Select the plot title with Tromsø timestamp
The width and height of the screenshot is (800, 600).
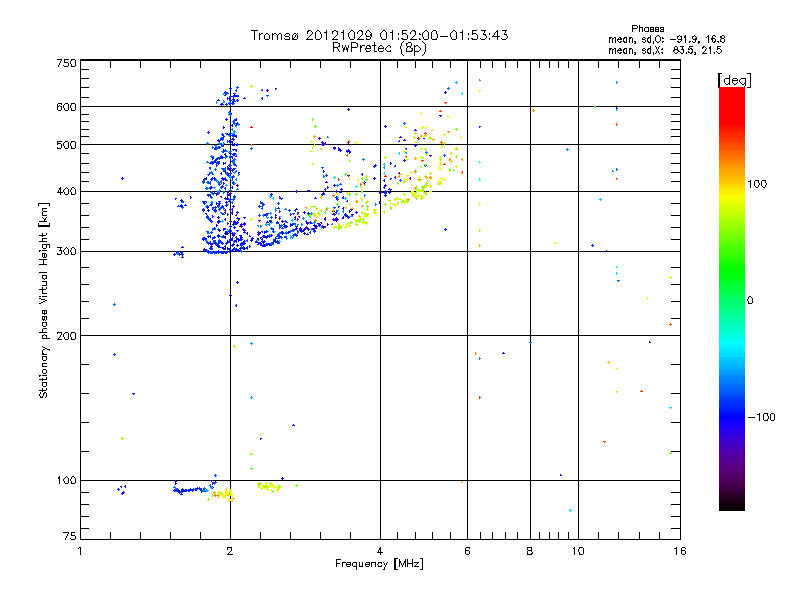pos(379,35)
